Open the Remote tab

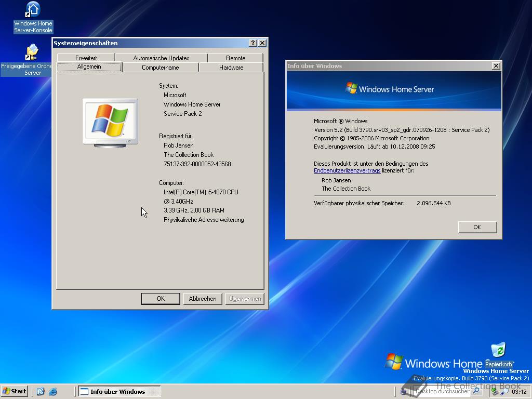point(235,58)
